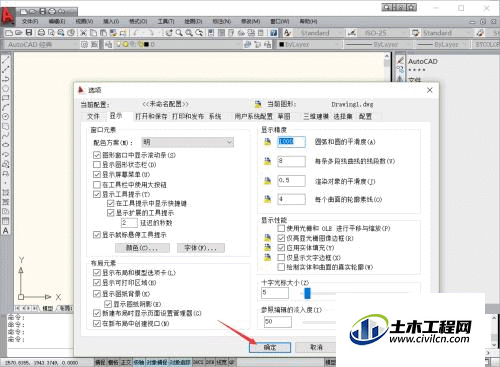The width and height of the screenshot is (500, 367).
Task: Click the blue Help question mark icon
Action: coord(274,33)
